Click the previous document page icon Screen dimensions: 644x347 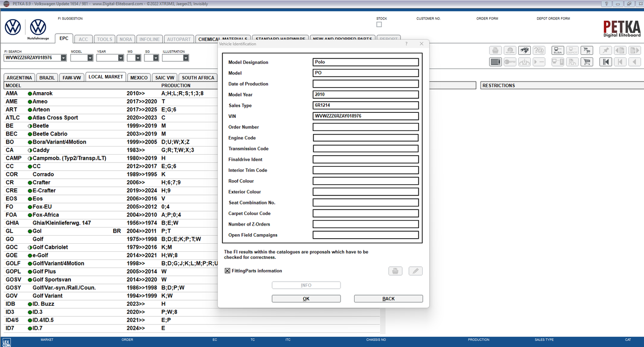620,50
